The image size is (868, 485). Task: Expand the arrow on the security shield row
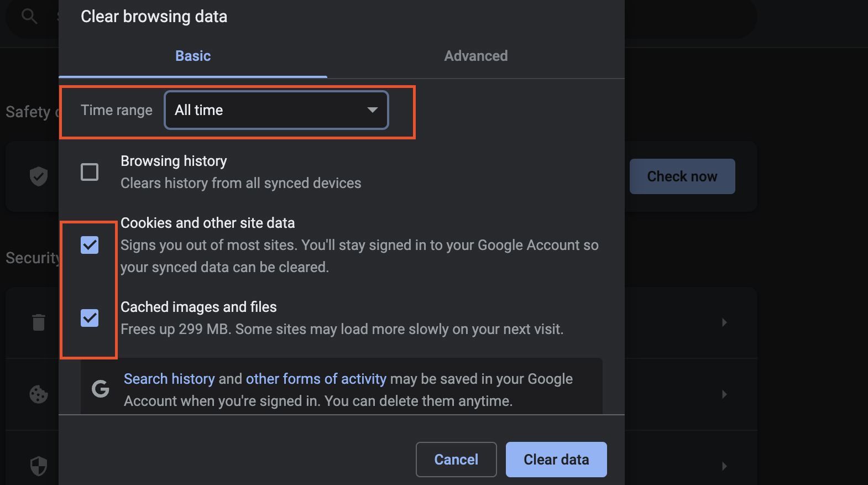click(724, 466)
